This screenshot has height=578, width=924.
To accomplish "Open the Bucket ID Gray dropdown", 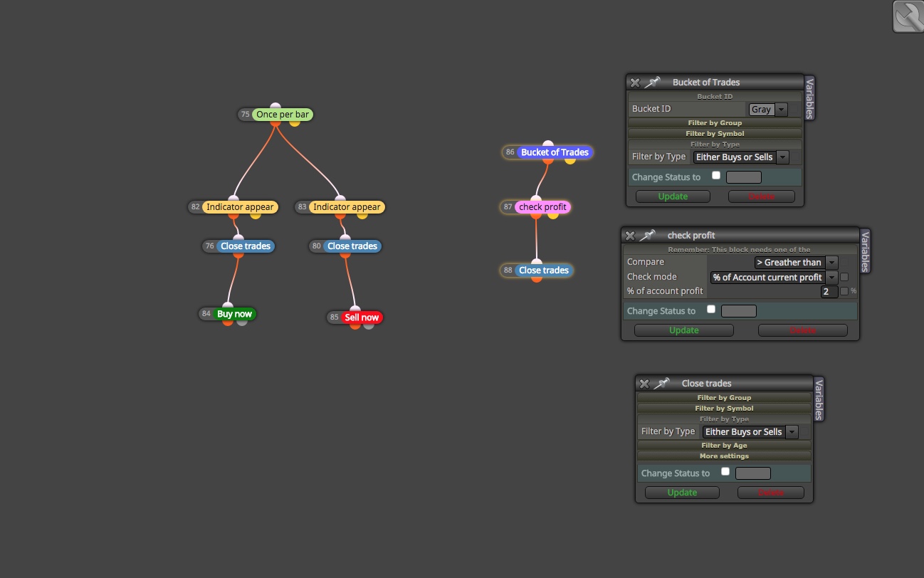I will 768,110.
